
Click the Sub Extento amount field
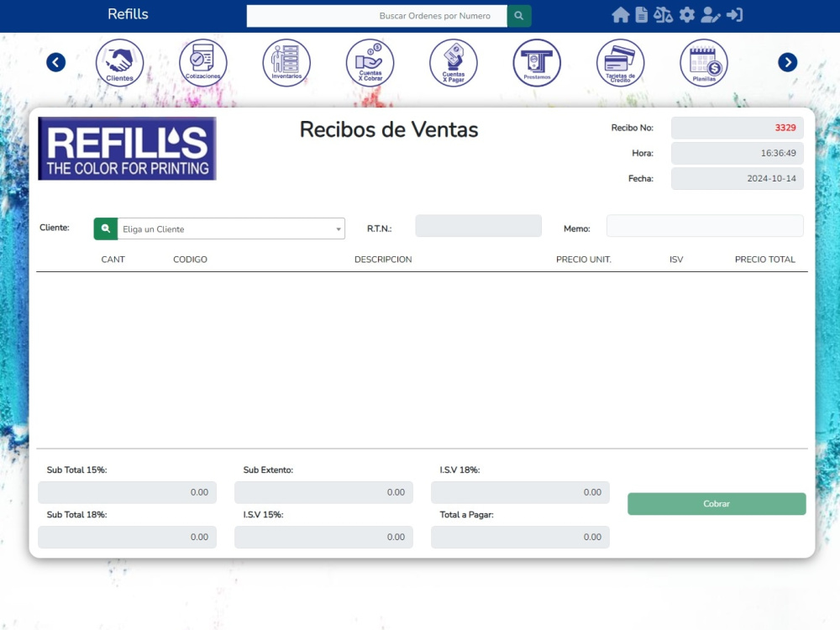click(323, 492)
